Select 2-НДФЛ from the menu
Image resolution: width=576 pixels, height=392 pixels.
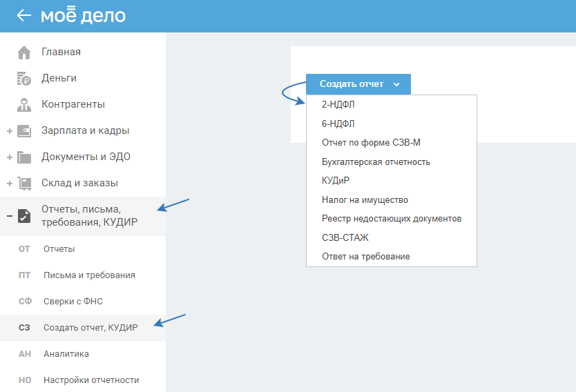click(x=338, y=105)
